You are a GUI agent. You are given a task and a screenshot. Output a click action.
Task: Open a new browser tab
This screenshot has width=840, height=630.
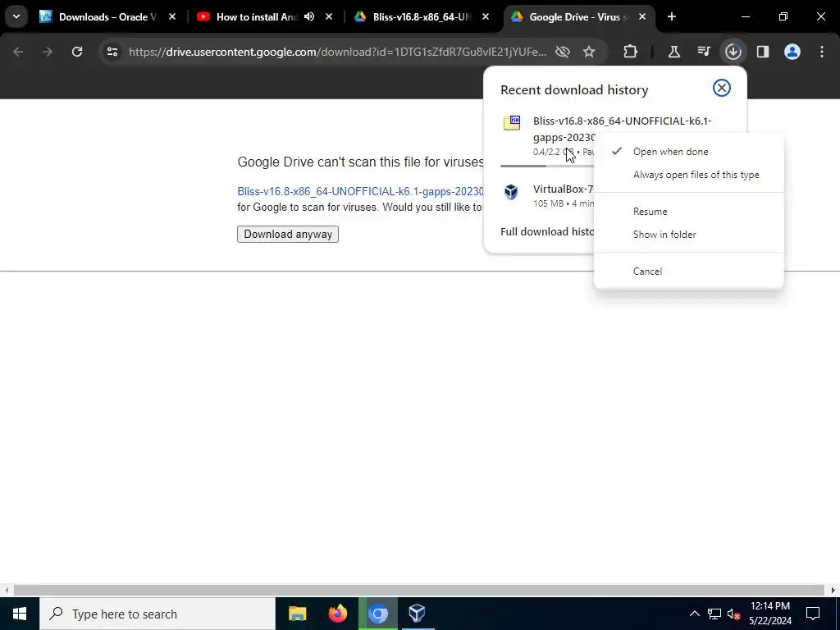point(671,16)
